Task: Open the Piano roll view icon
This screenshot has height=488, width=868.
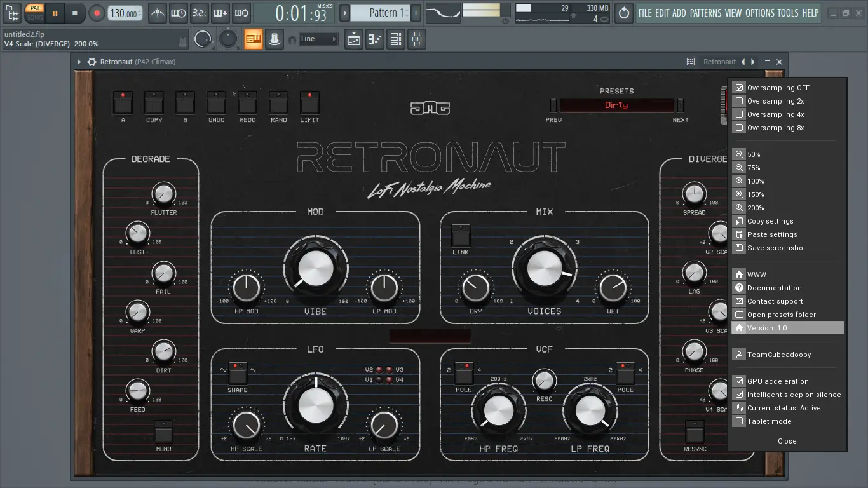Action: 375,39
